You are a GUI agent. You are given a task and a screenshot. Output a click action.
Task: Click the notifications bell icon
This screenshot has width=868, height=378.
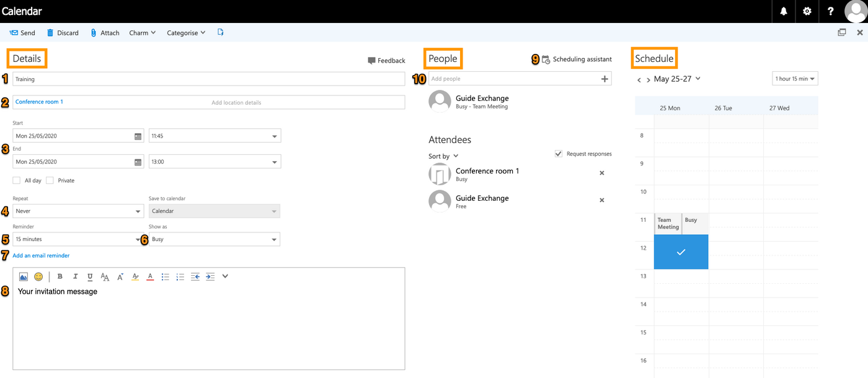(784, 11)
